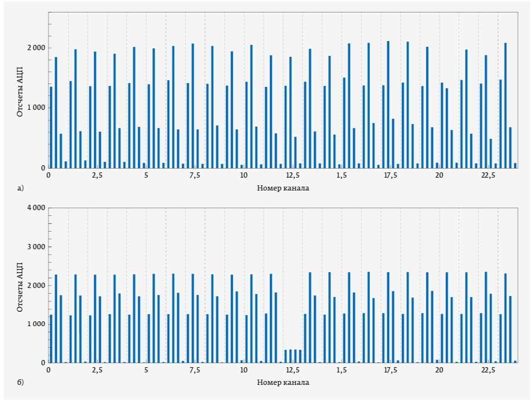Click the "а)" chart label
The height and width of the screenshot is (403, 532).
coord(20,188)
